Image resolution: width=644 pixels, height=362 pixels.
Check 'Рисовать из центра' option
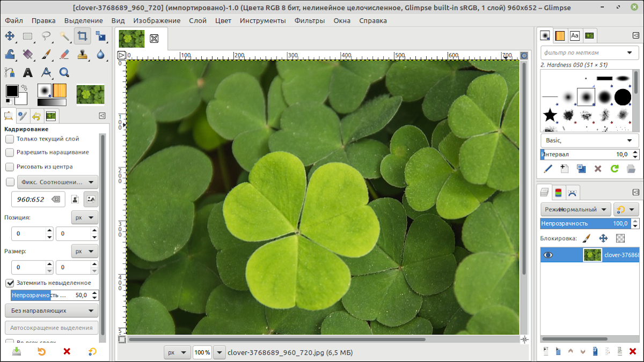click(x=10, y=167)
